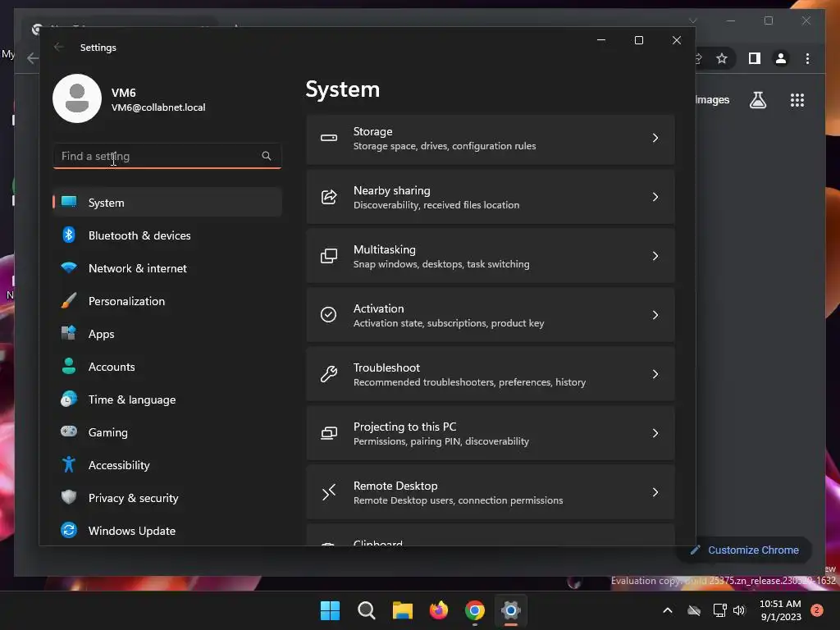Expand the Nearby sharing chevron
The height and width of the screenshot is (630, 840).
click(655, 197)
